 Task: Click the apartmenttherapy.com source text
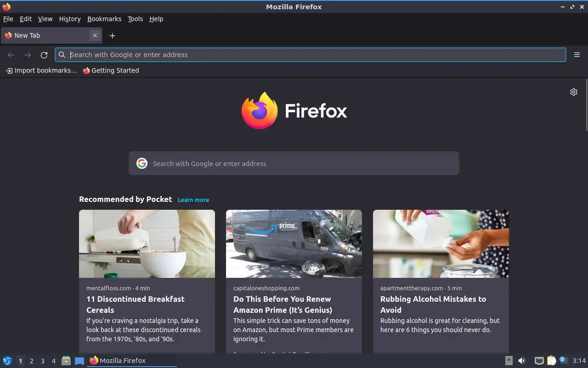click(412, 288)
